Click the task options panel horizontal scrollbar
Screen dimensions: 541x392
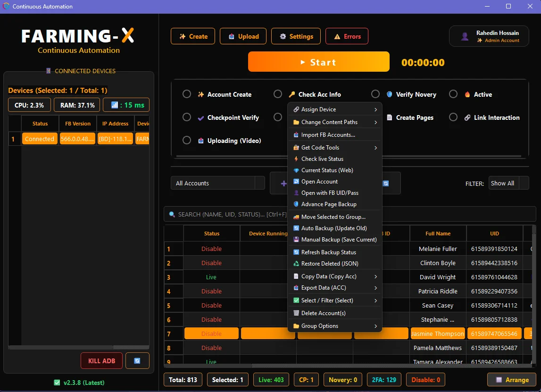349,156
